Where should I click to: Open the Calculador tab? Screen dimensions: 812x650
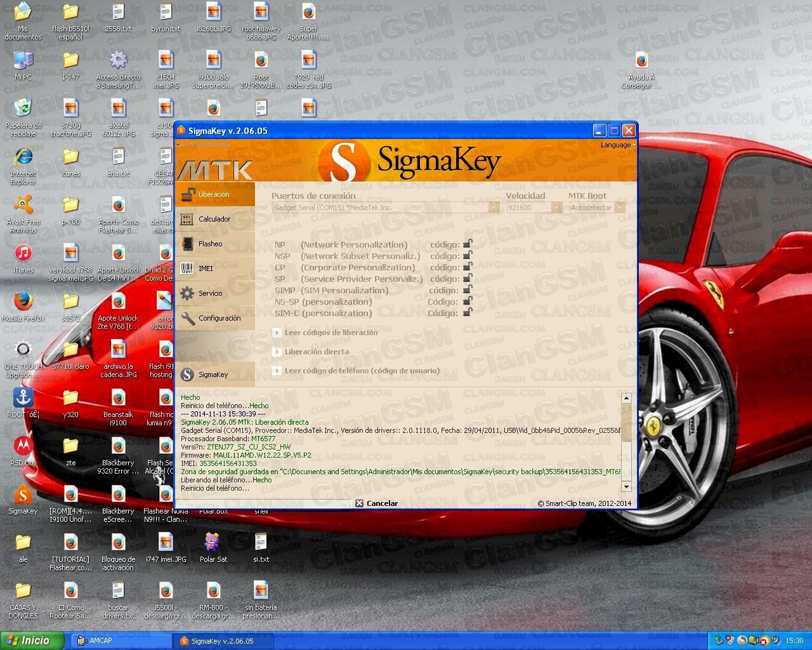214,219
